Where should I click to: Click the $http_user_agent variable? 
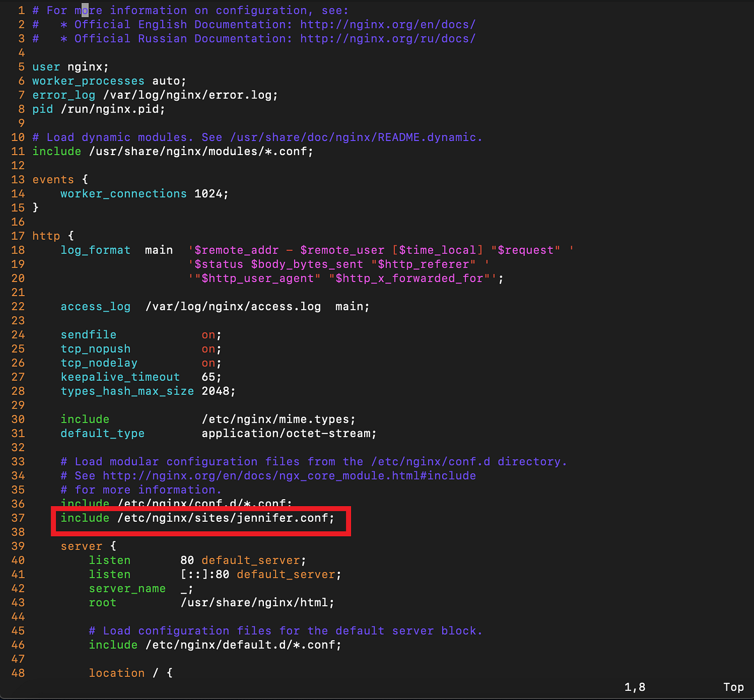pos(257,278)
